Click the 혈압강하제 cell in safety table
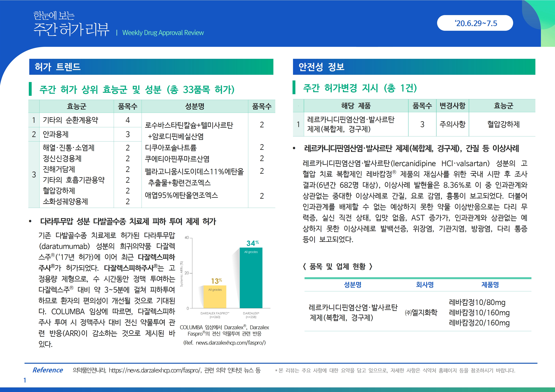This screenshot has height=392, width=555. coord(503,124)
